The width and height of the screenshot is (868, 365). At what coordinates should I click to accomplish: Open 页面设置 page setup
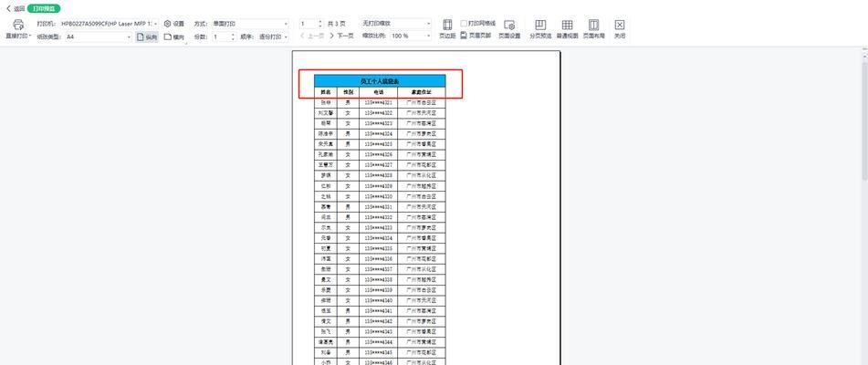coord(509,29)
